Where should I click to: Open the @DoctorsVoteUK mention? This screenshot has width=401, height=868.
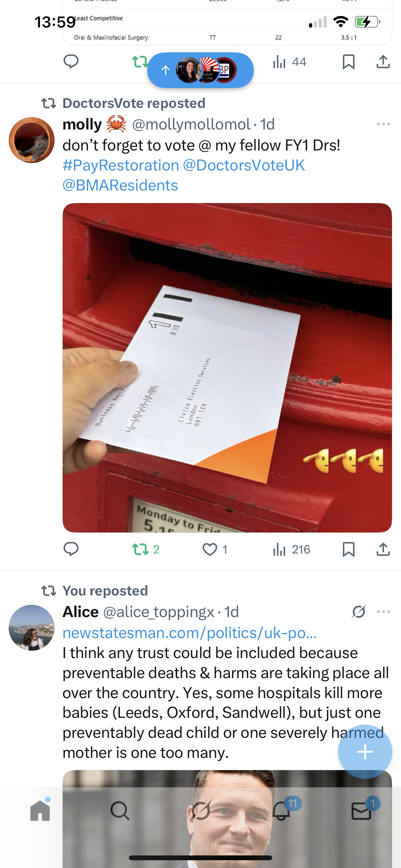[244, 165]
